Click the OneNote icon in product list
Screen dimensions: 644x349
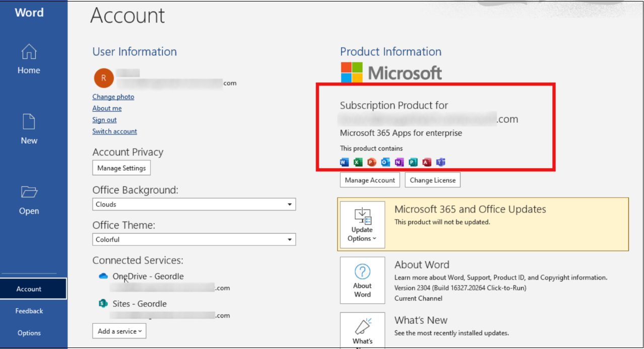pos(399,162)
